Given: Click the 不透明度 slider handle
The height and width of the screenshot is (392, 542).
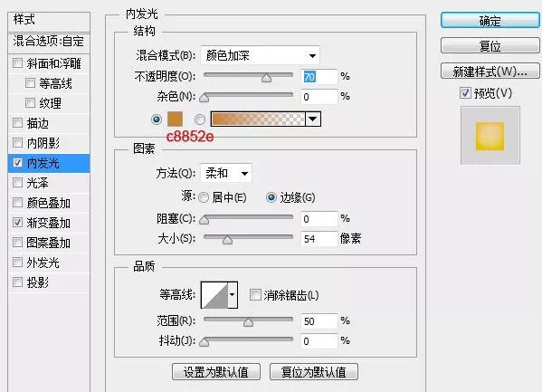Looking at the screenshot, I should tap(266, 78).
